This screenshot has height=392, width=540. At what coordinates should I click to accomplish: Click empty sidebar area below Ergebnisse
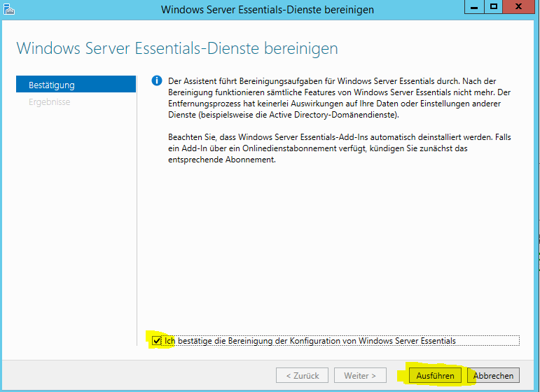[76, 224]
